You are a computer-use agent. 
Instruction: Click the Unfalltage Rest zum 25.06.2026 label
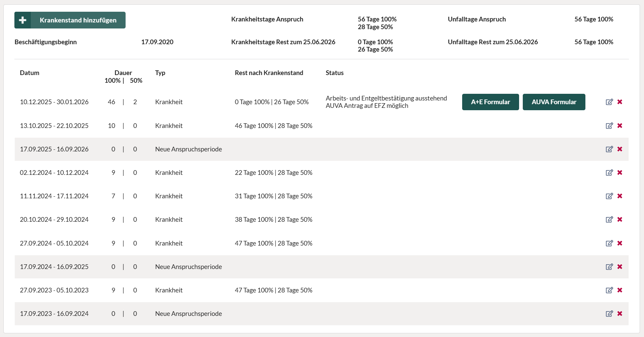click(x=493, y=42)
